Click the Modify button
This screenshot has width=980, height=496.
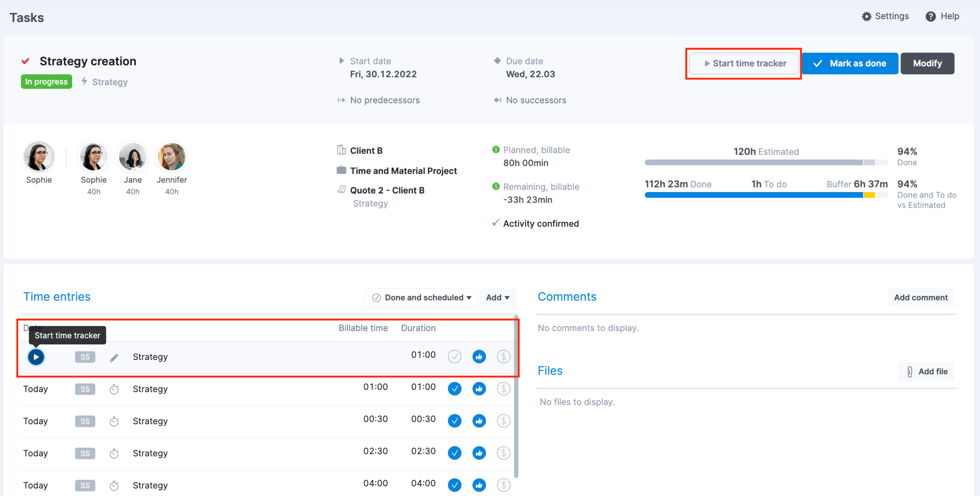click(927, 63)
